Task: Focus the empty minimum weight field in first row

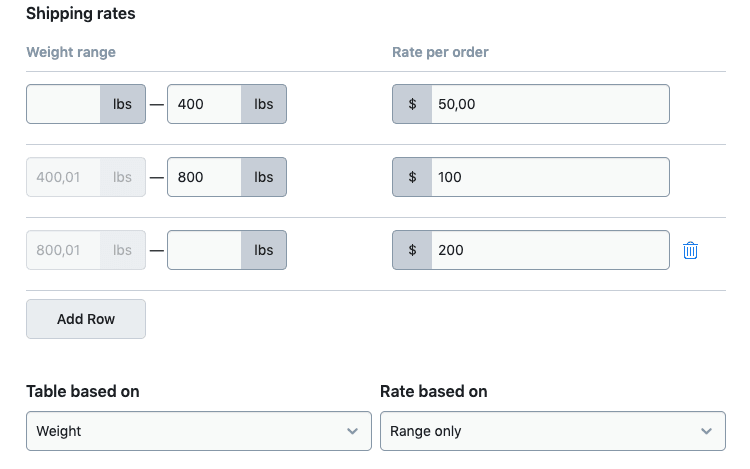Action: [x=64, y=104]
